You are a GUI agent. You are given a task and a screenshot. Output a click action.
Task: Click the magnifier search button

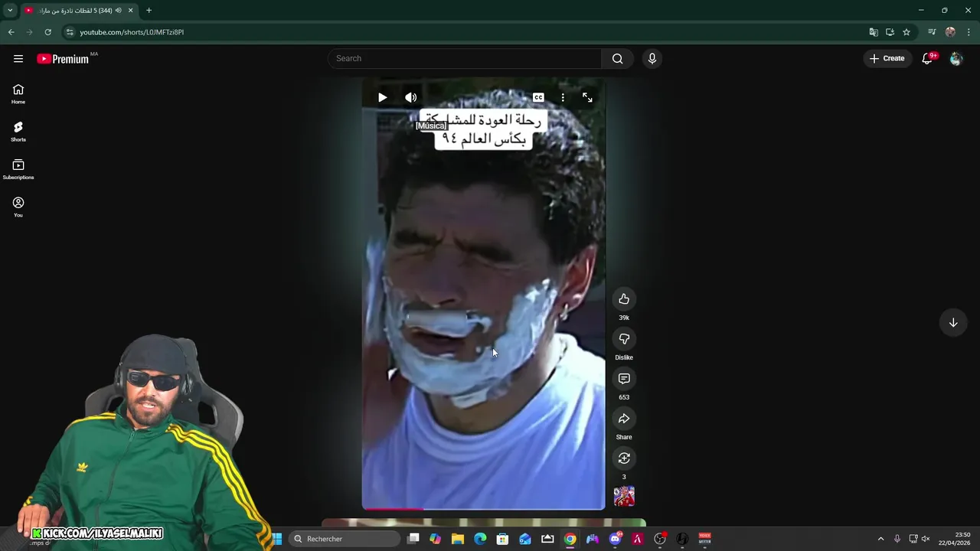coord(617,59)
